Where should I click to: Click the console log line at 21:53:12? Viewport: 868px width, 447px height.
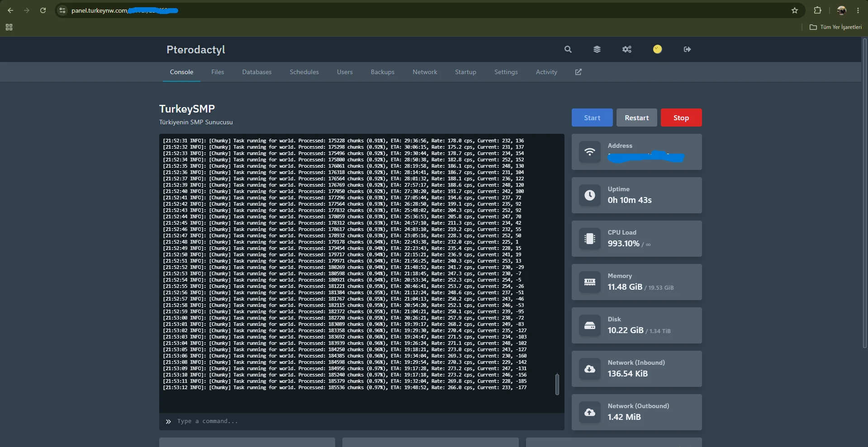click(x=345, y=387)
